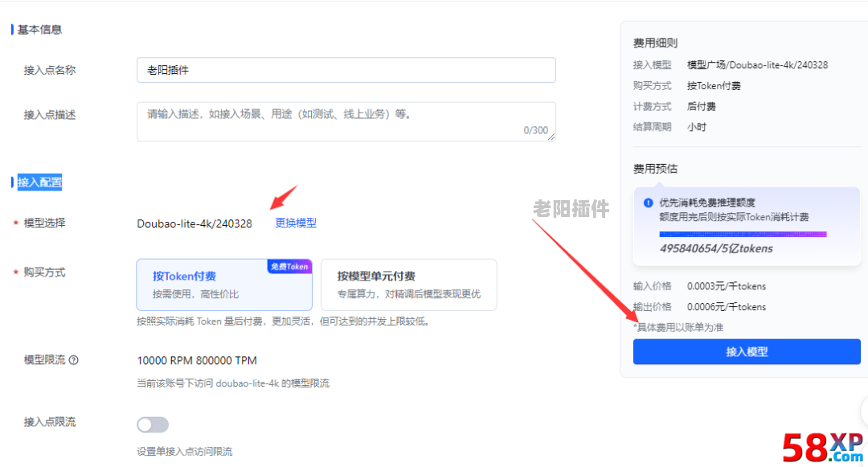Screen dimensions: 868x467
Task: Click the 免费Token badge on the payment card
Action: tap(289, 267)
